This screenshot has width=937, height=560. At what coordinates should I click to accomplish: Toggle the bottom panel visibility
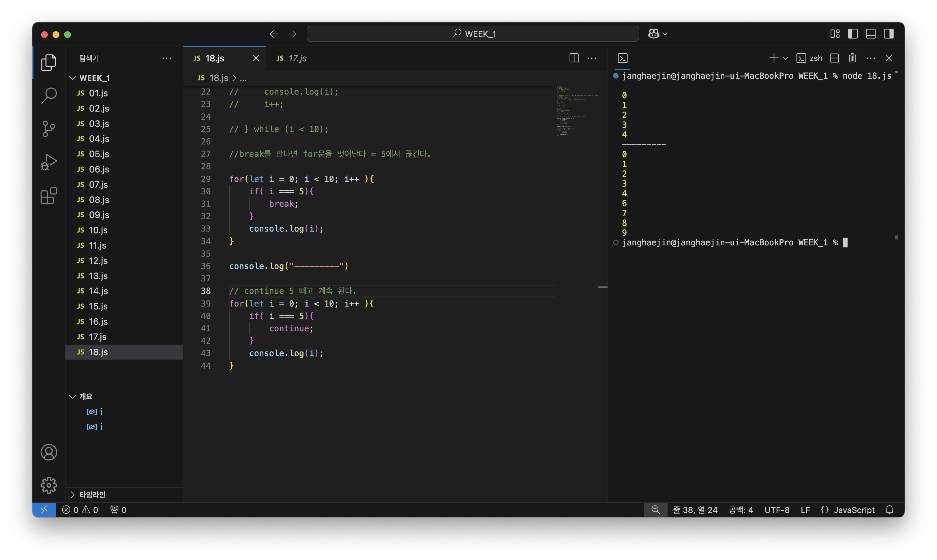tap(871, 34)
